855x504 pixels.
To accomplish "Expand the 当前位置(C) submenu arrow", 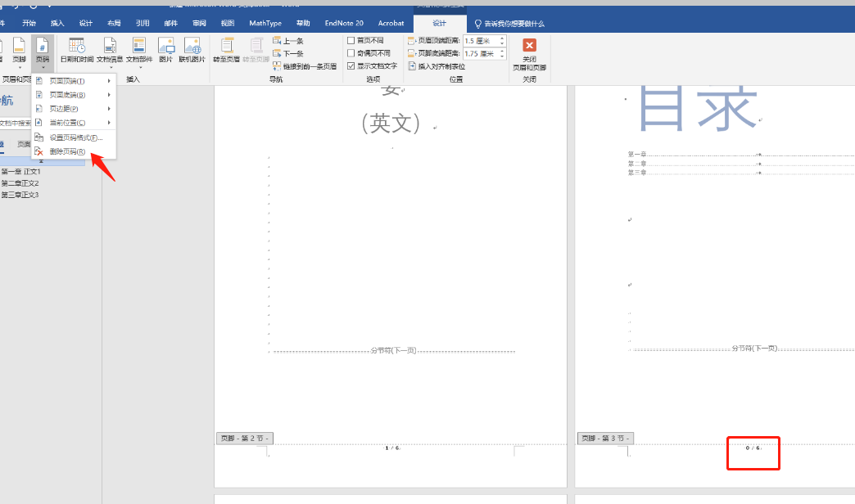I will tap(109, 123).
